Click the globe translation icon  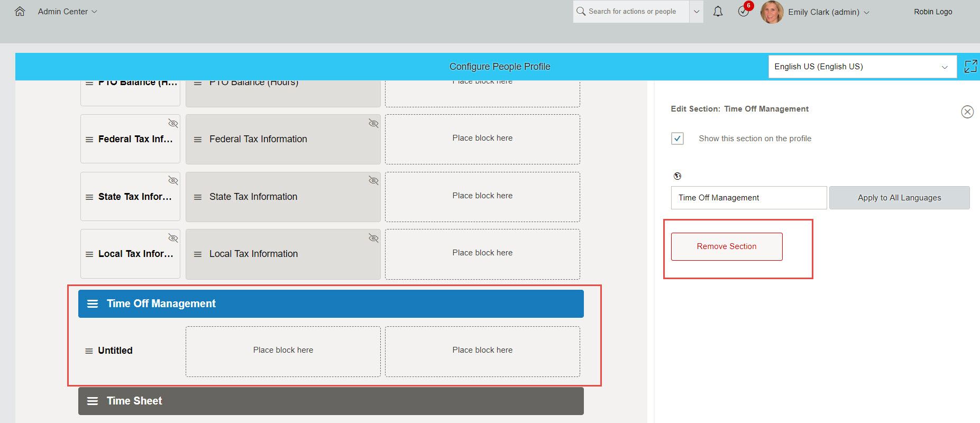pyautogui.click(x=677, y=176)
